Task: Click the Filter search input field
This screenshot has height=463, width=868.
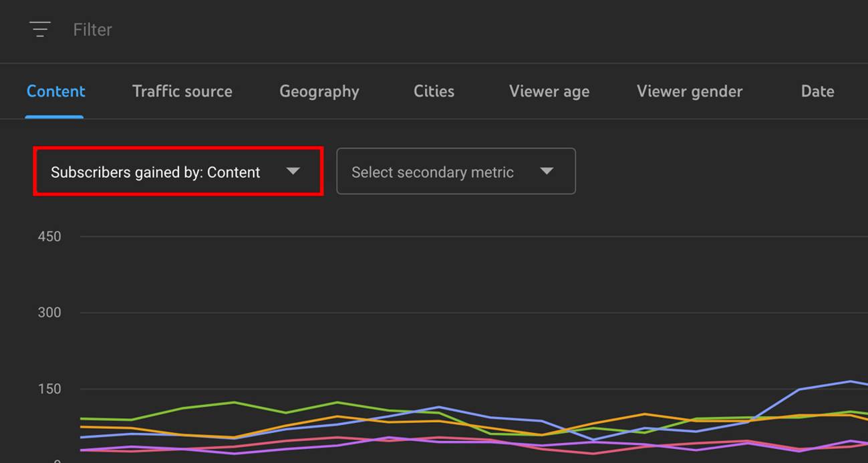Action: click(x=93, y=29)
